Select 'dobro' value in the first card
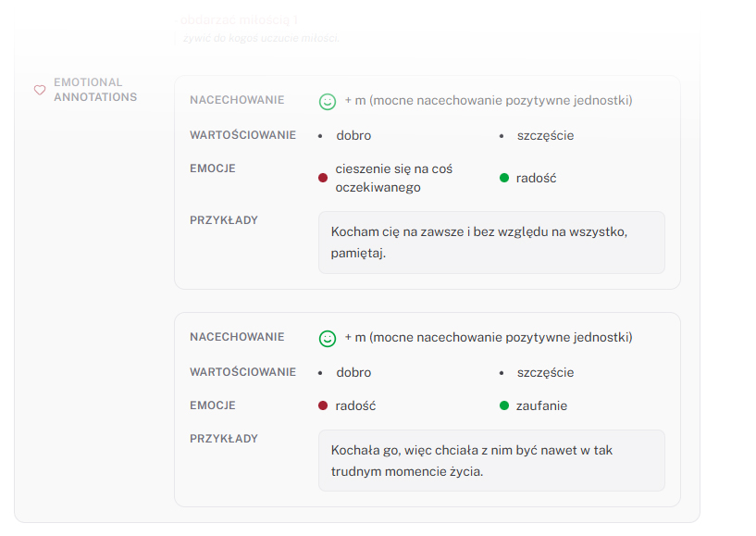756x536 pixels. tap(353, 135)
